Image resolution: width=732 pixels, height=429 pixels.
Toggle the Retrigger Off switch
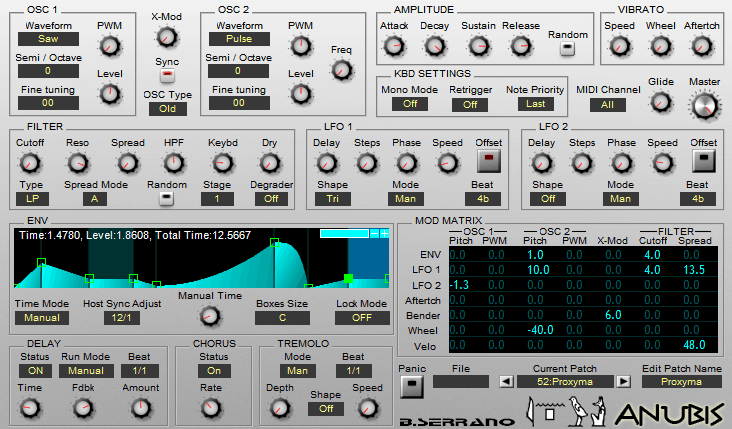pos(470,105)
